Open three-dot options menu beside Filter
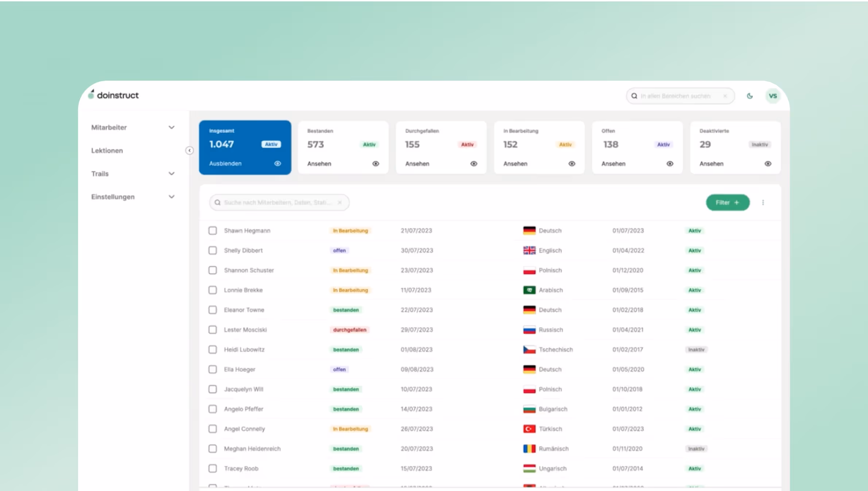Viewport: 868px width, 491px height. (763, 203)
